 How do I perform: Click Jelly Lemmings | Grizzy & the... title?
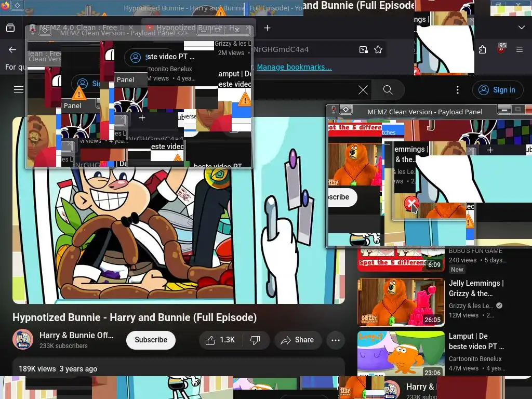pos(476,288)
